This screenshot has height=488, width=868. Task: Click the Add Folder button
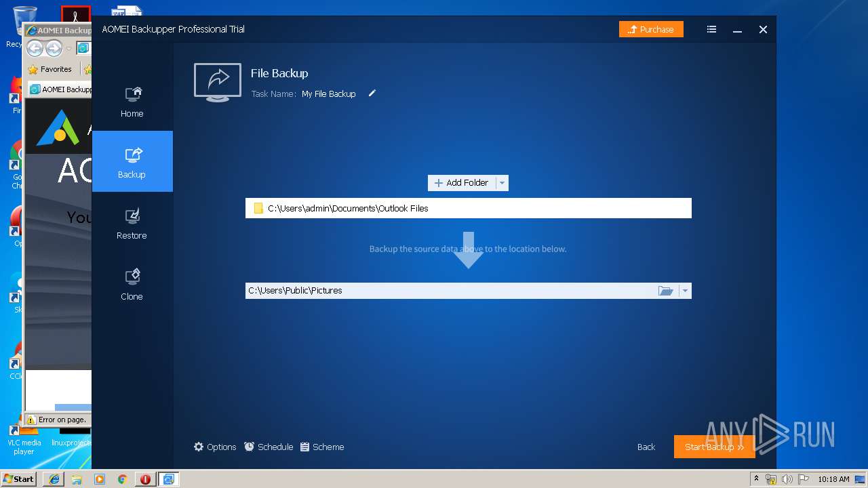462,183
